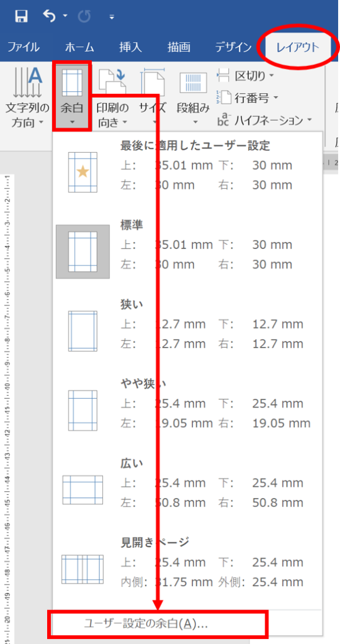Open the 印刷の向き orientation tool
Viewport: 340px width, 644px height.
112,96
